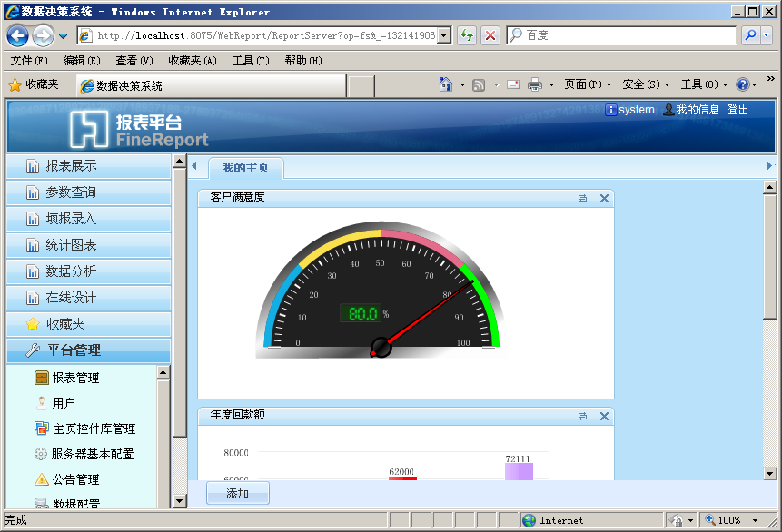Click the main content scrollbar down arrow
Image resolution: width=782 pixels, height=532 pixels.
coord(769,474)
